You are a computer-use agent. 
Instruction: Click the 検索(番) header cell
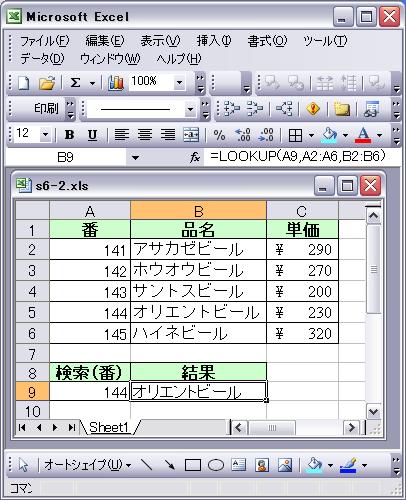pos(89,372)
